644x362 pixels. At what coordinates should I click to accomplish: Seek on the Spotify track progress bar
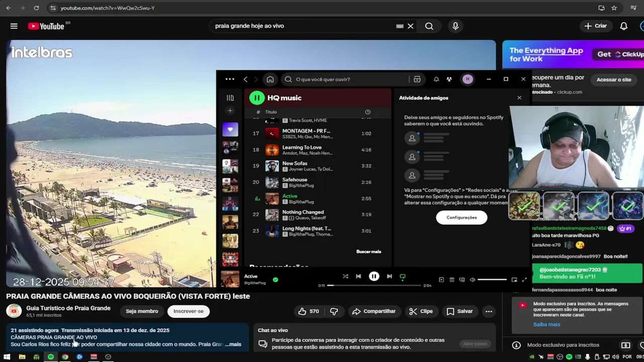374,286
